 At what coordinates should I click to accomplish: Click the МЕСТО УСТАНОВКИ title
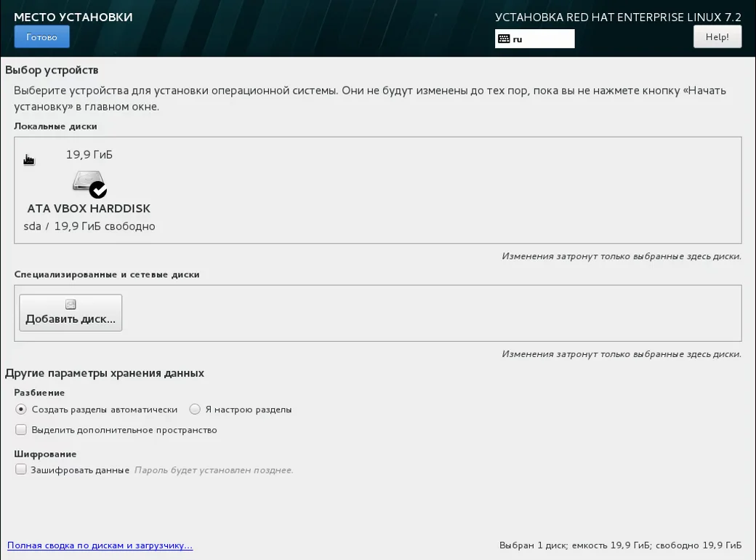pos(73,17)
